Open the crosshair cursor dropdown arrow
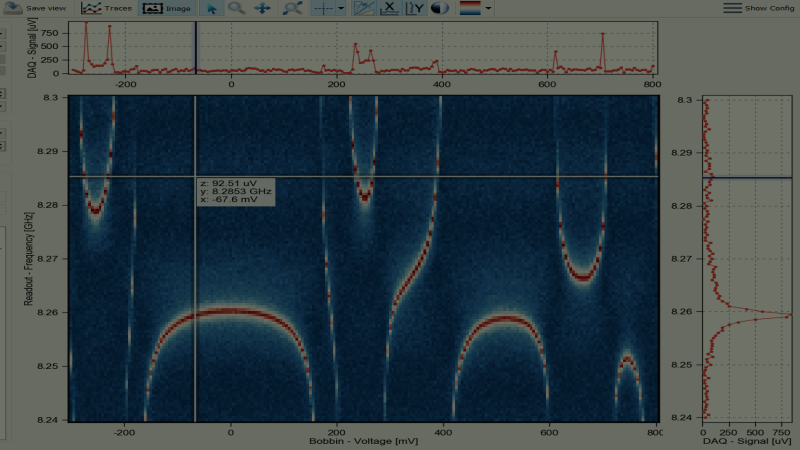Viewport: 800px width, 450px height. point(341,8)
